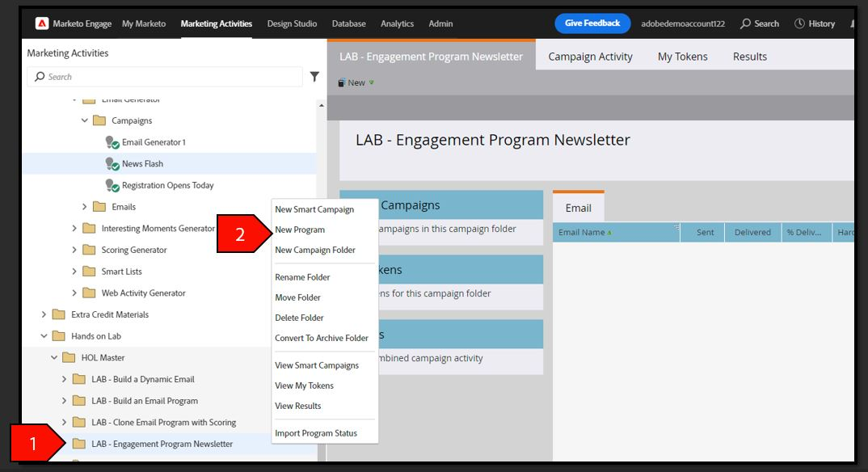868x472 pixels.
Task: Click the Smart Lists folder icon
Action: [x=89, y=272]
